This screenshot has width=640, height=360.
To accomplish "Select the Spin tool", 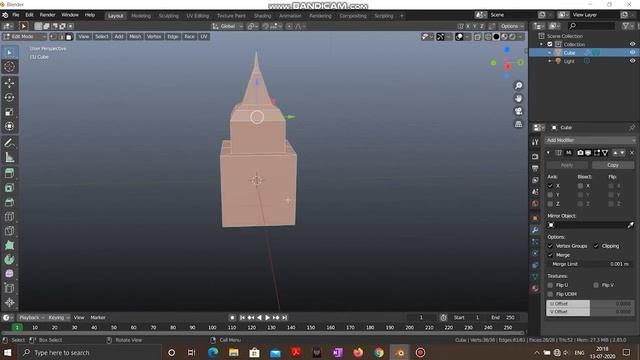I will pyautogui.click(x=9, y=260).
